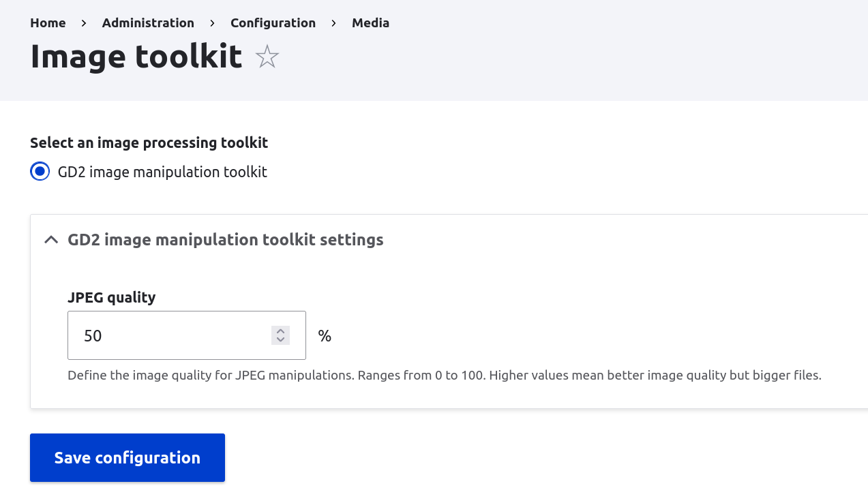This screenshot has height=503, width=868.
Task: Toggle the GD2 toolkit settings section title
Action: [225, 240]
